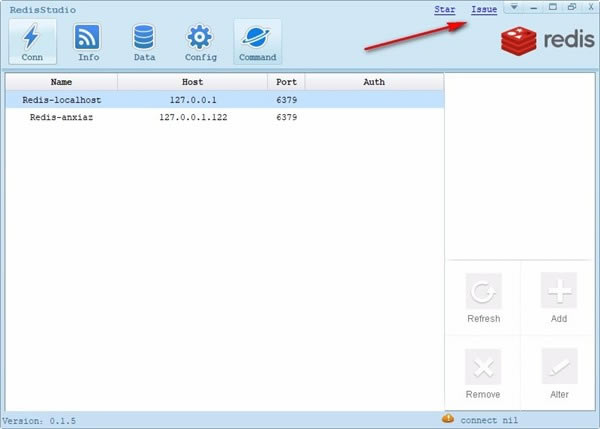600x429 pixels.
Task: Select the Redis-localhost connection row
Action: [x=225, y=100]
